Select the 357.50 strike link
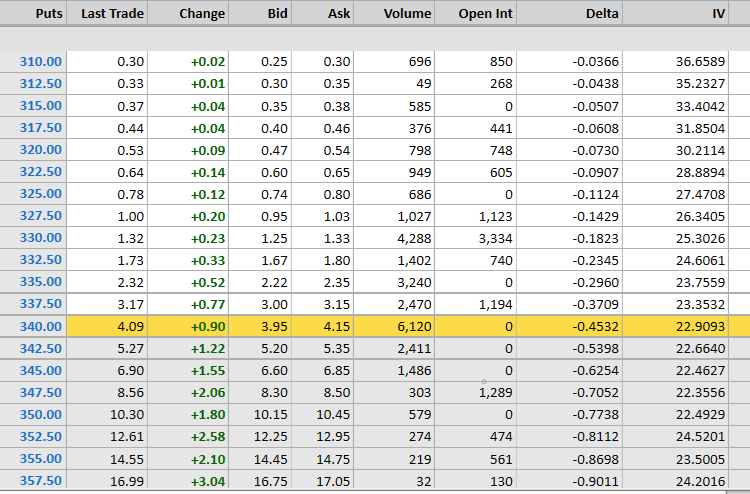The height and width of the screenshot is (494, 750). (x=41, y=481)
